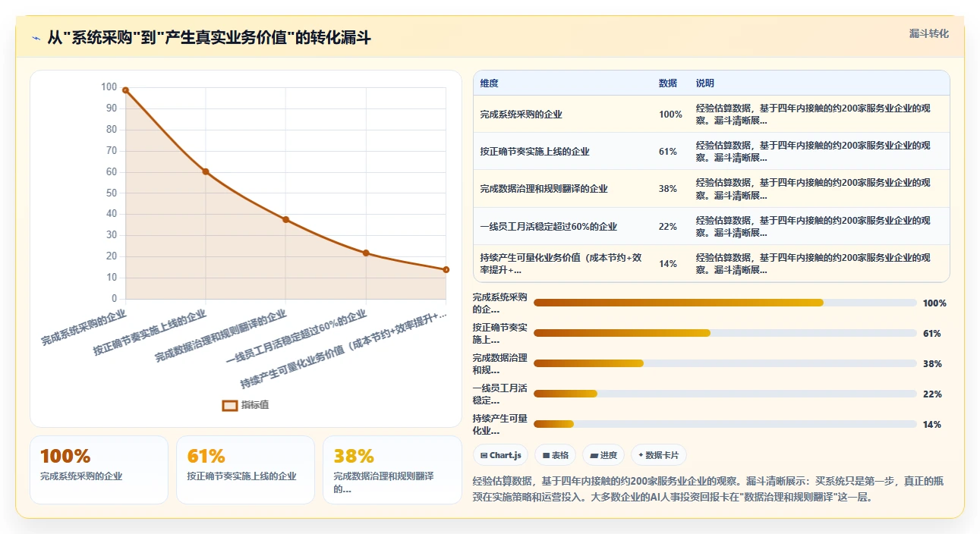Click the Chart.js tag chip
The image size is (980, 534).
[x=500, y=455]
